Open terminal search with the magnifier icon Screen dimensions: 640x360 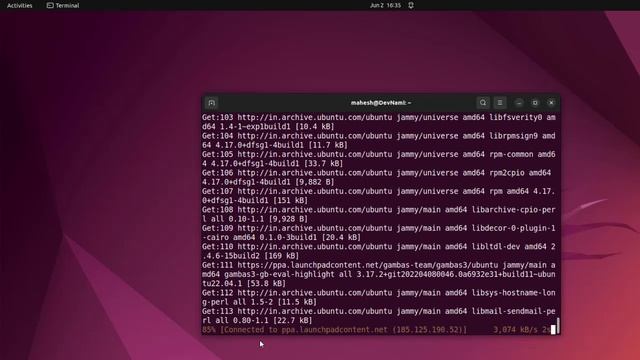483,103
